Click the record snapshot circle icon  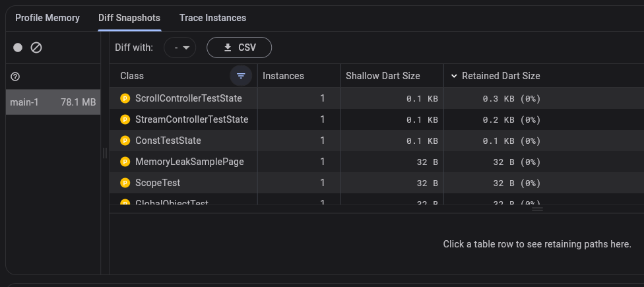(x=18, y=48)
